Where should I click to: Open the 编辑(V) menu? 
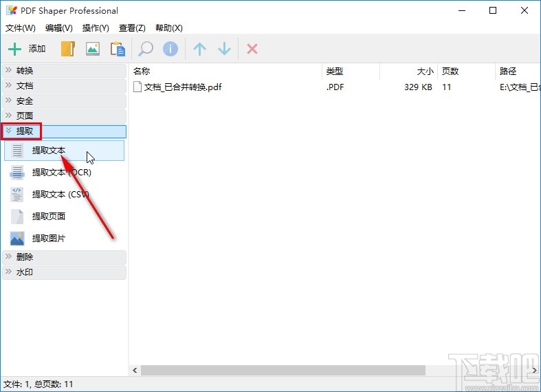(59, 28)
